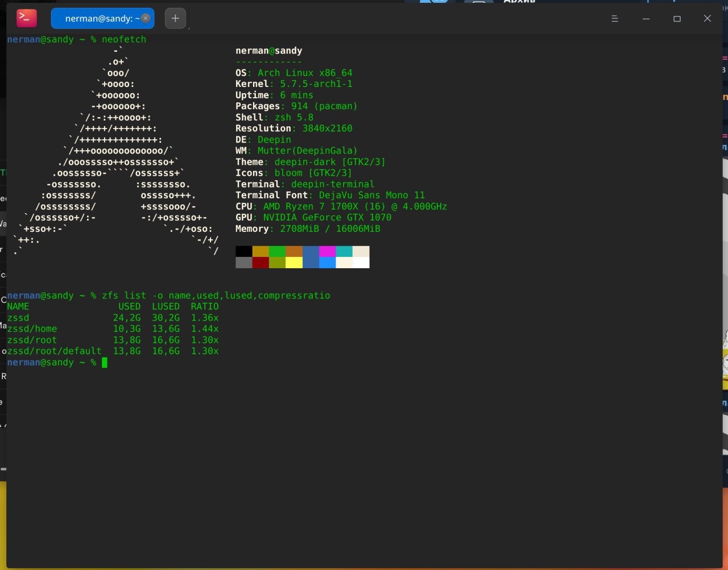
Task: Click the green color block
Action: 278,251
